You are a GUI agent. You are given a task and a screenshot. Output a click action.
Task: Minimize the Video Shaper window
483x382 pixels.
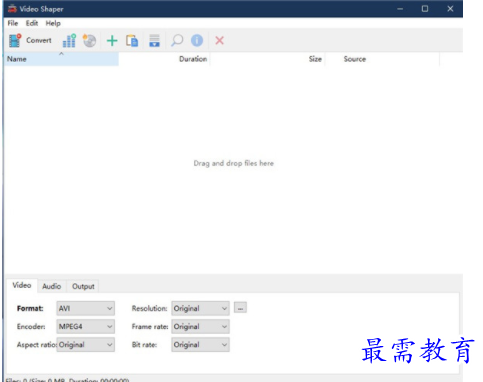[x=400, y=9]
